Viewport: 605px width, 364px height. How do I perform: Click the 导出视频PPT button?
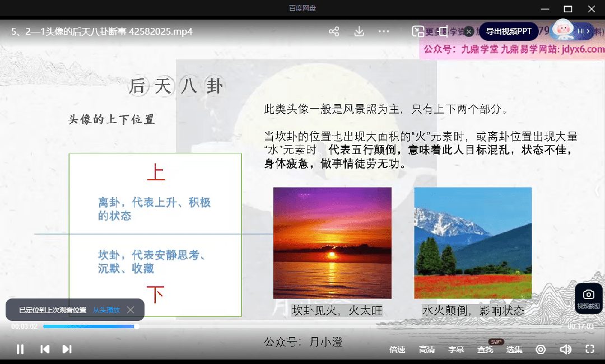pos(508,31)
